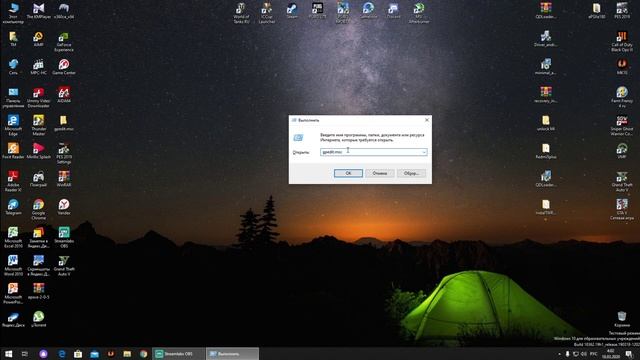The height and width of the screenshot is (360, 640).
Task: Open the Mail app on taskbar
Action: [x=94, y=354]
